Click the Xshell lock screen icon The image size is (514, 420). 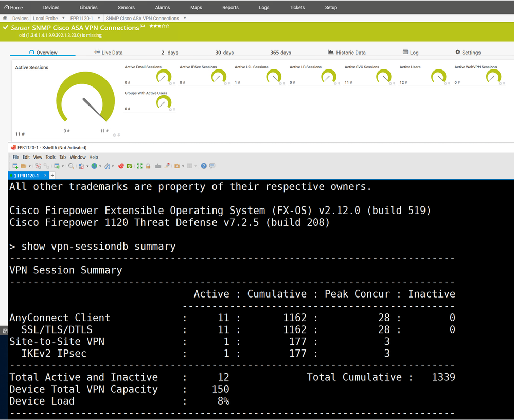[x=148, y=166]
